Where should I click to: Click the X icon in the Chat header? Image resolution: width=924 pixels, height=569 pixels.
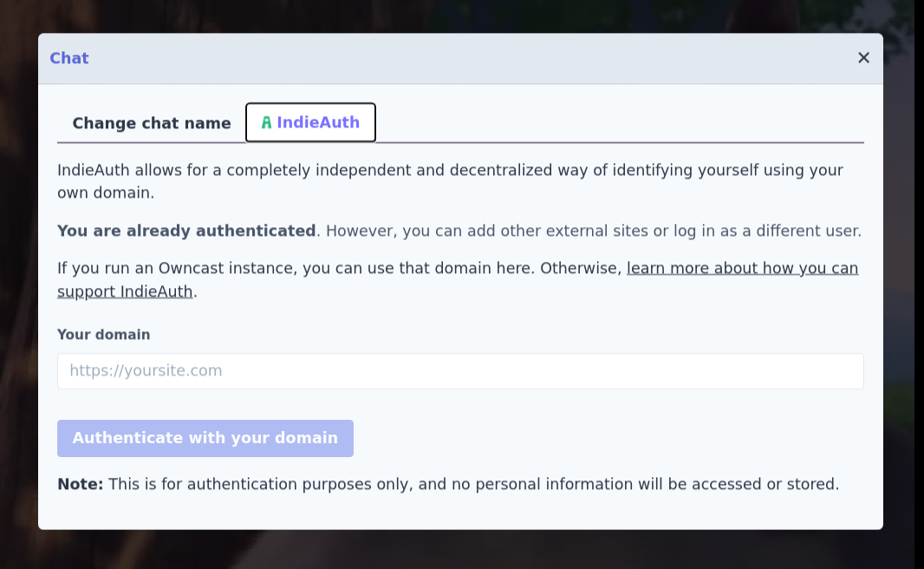coord(863,57)
